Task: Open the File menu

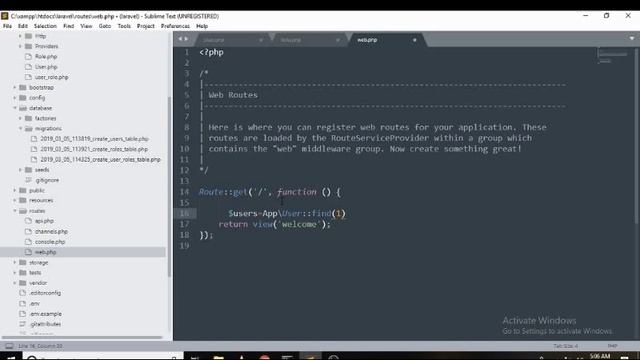Action: (x=7, y=26)
